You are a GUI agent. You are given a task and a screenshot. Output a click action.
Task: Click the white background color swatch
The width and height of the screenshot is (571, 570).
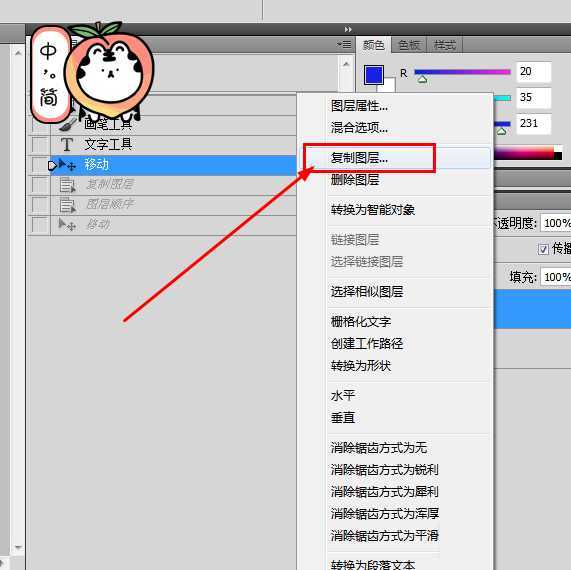click(x=389, y=85)
